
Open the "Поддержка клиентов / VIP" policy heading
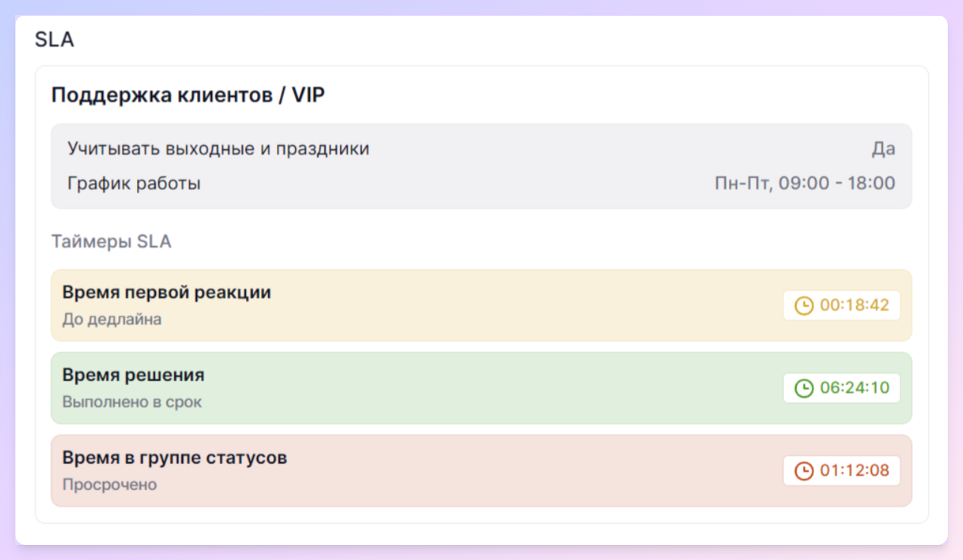[x=188, y=95]
